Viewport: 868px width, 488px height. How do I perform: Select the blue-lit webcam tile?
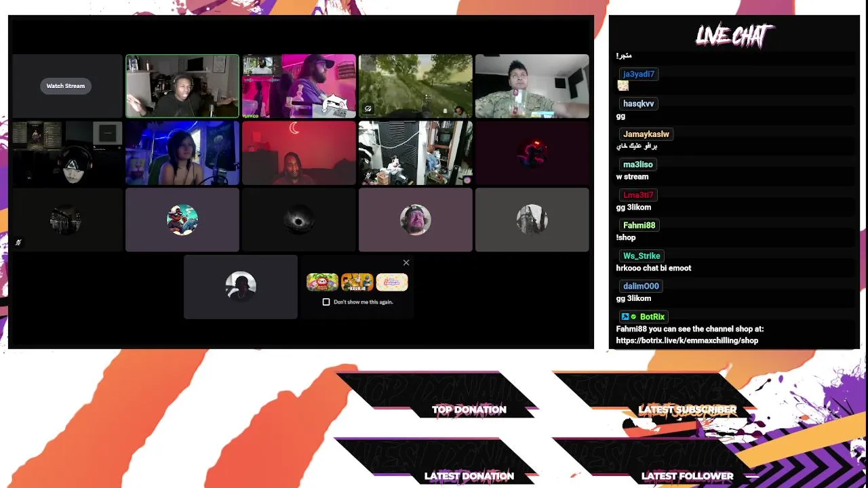[x=182, y=153]
